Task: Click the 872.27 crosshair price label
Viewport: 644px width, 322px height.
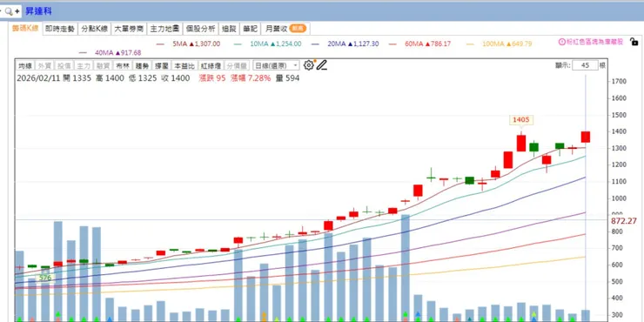Action: (624, 221)
